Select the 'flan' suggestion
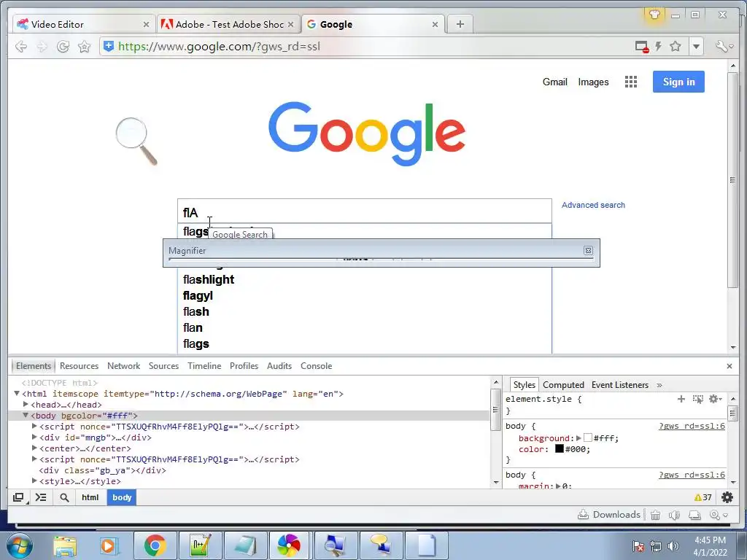 193,327
